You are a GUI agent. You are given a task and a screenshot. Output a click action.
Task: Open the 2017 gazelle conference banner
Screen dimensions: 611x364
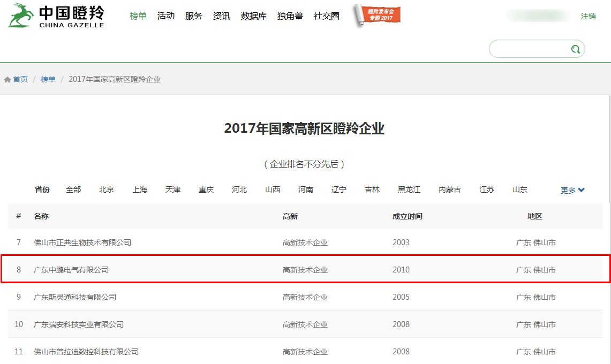(x=378, y=16)
